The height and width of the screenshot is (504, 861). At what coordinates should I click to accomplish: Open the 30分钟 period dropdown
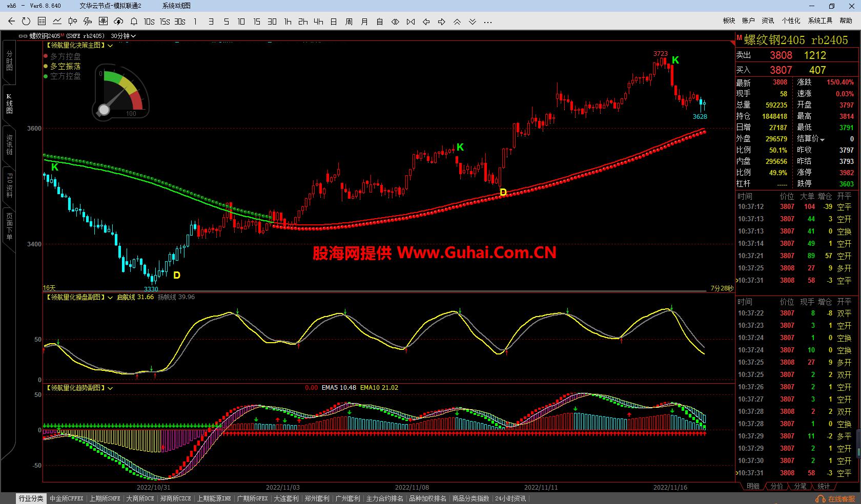[x=123, y=36]
